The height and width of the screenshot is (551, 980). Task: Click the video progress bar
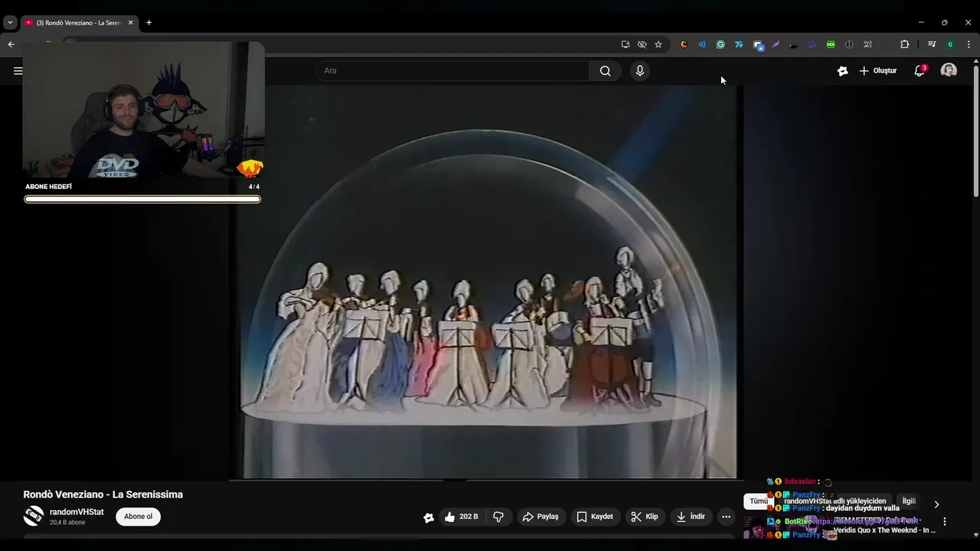click(x=485, y=480)
